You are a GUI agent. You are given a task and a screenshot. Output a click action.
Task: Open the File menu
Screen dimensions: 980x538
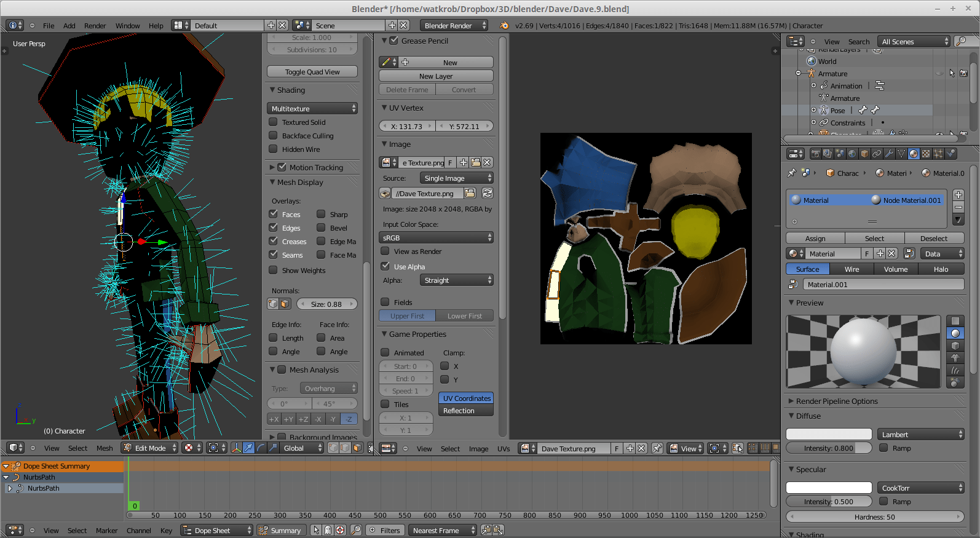[49, 26]
